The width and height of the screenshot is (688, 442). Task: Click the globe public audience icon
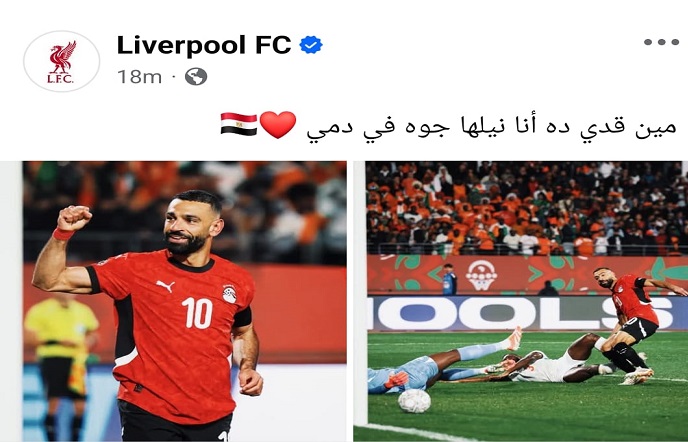click(196, 77)
